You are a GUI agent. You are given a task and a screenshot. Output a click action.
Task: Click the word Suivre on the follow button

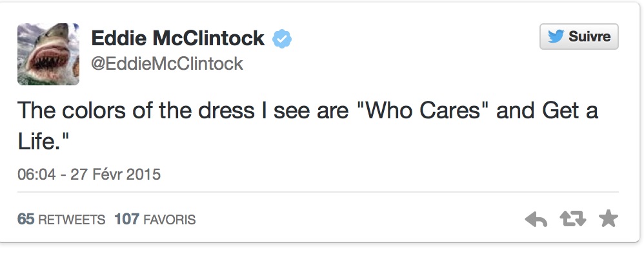(589, 37)
